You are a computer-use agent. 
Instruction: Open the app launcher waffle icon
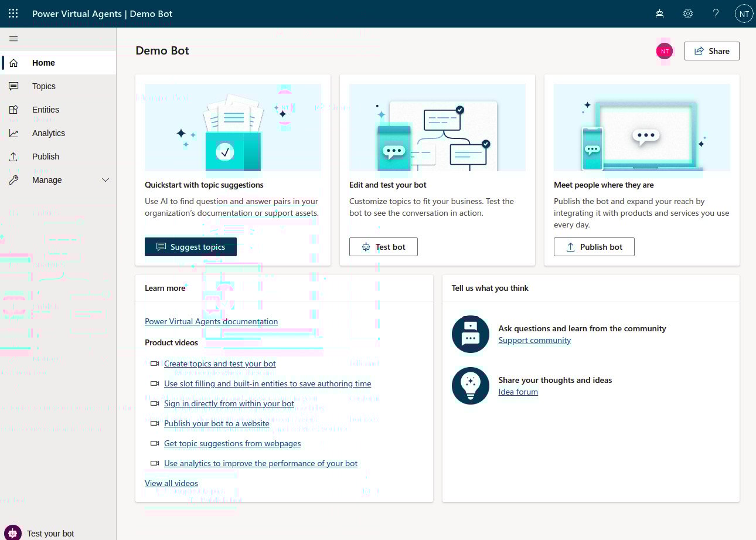(13, 13)
